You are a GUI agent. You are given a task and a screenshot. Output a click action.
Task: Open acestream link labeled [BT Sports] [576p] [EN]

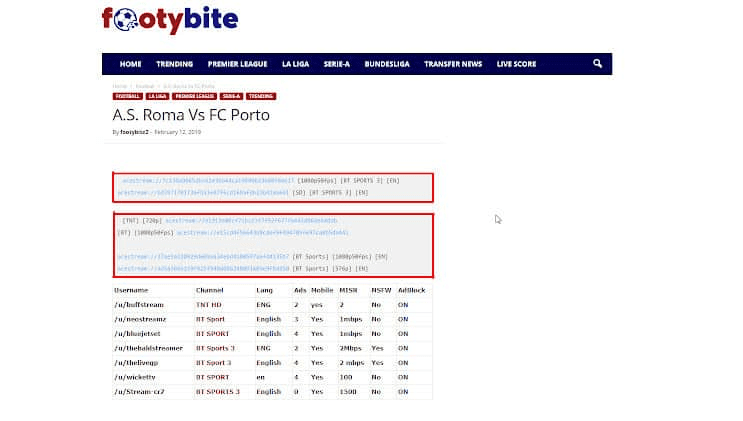point(203,268)
